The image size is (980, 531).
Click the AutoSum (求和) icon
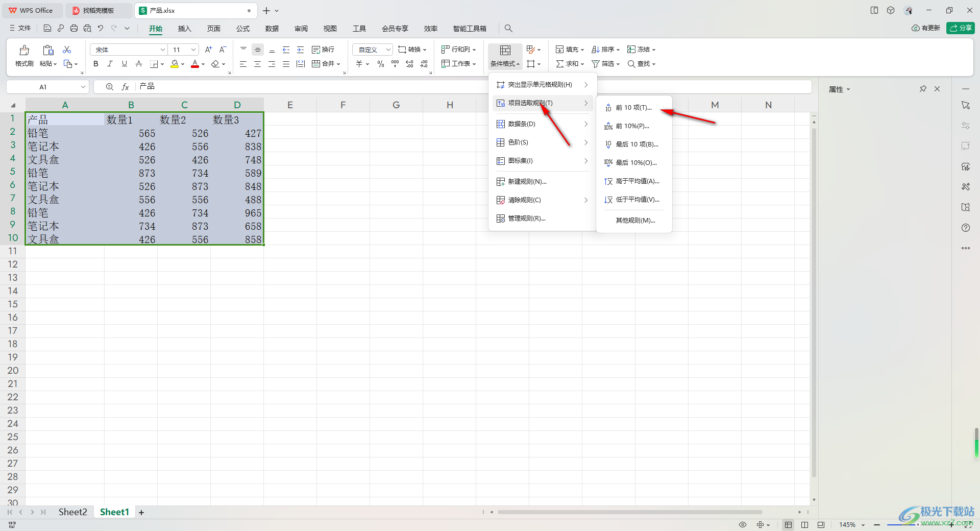coord(560,64)
